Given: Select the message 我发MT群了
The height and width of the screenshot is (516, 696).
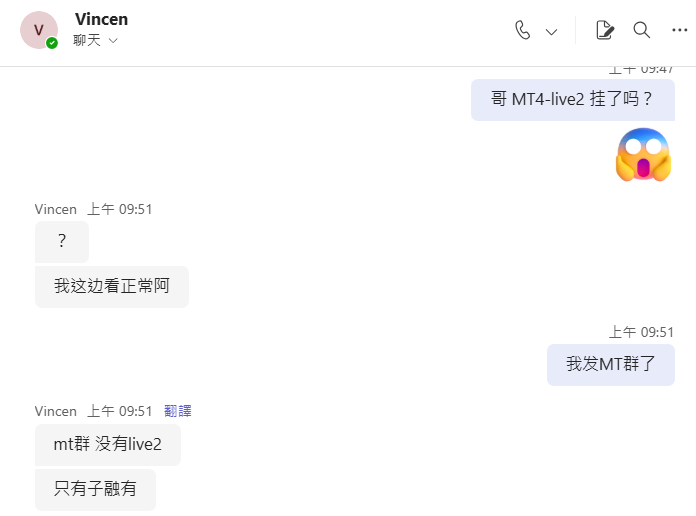Looking at the screenshot, I should click(x=611, y=365).
